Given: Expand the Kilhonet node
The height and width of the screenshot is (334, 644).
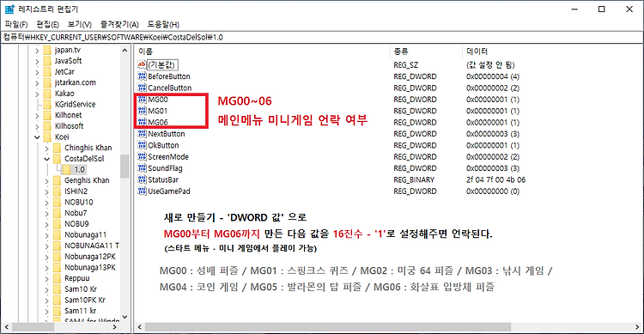Looking at the screenshot, I should pos(37,115).
